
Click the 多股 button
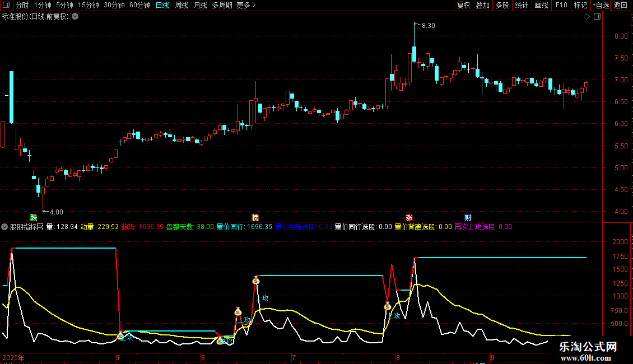(x=502, y=5)
